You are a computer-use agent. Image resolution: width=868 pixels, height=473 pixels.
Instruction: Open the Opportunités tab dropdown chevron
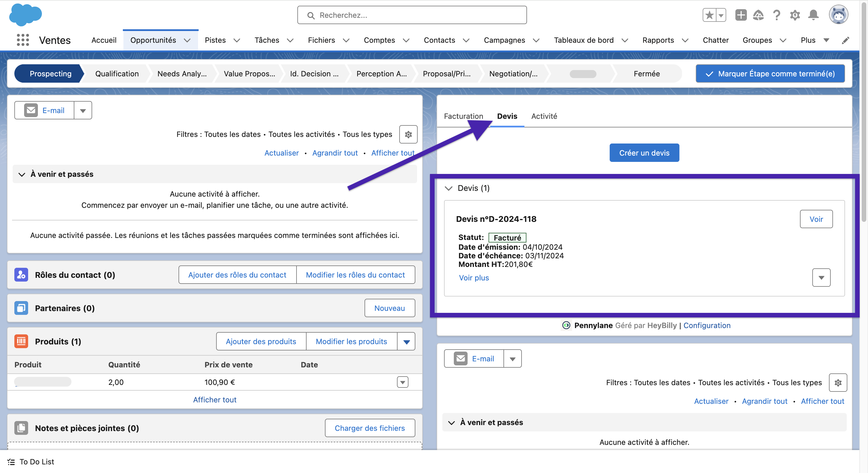187,40
